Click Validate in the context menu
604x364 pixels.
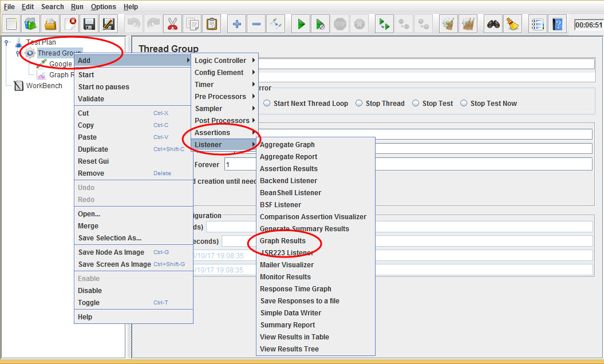point(91,99)
